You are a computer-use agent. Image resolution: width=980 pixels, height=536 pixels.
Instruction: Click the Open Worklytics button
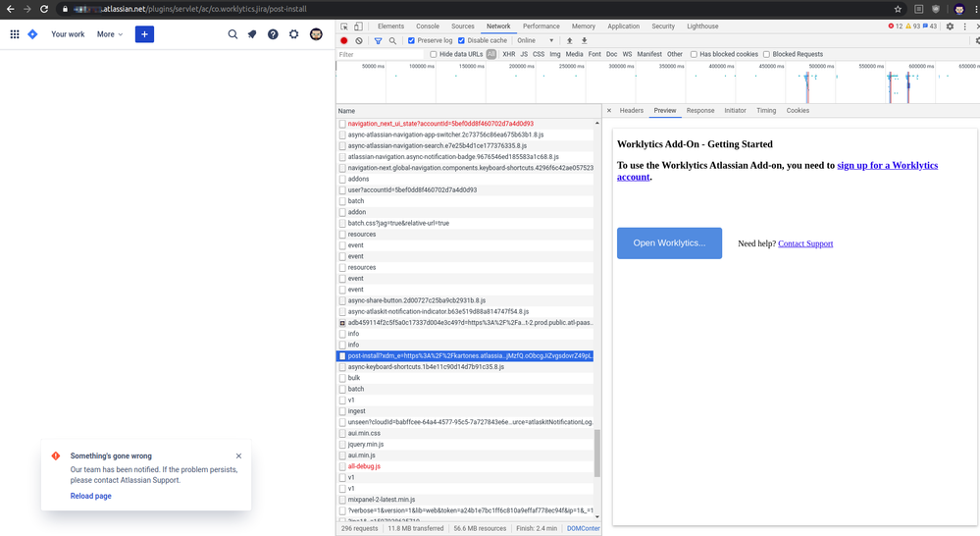click(669, 243)
